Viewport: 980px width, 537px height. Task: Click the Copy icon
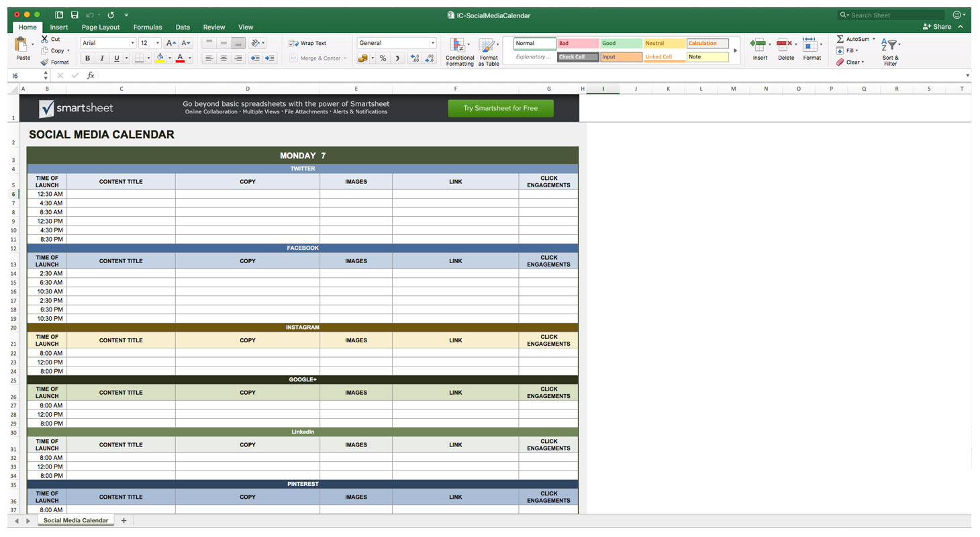[x=44, y=50]
